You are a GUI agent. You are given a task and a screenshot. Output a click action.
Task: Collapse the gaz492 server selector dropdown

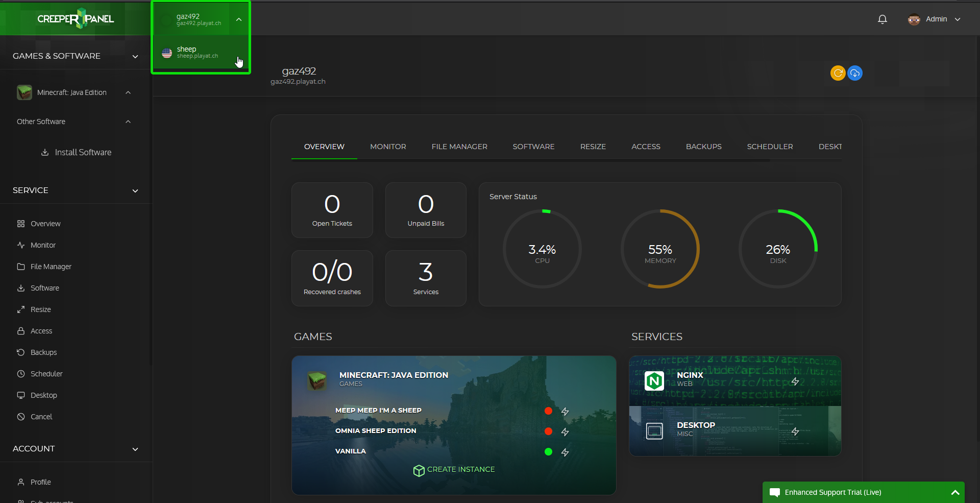pos(239,19)
